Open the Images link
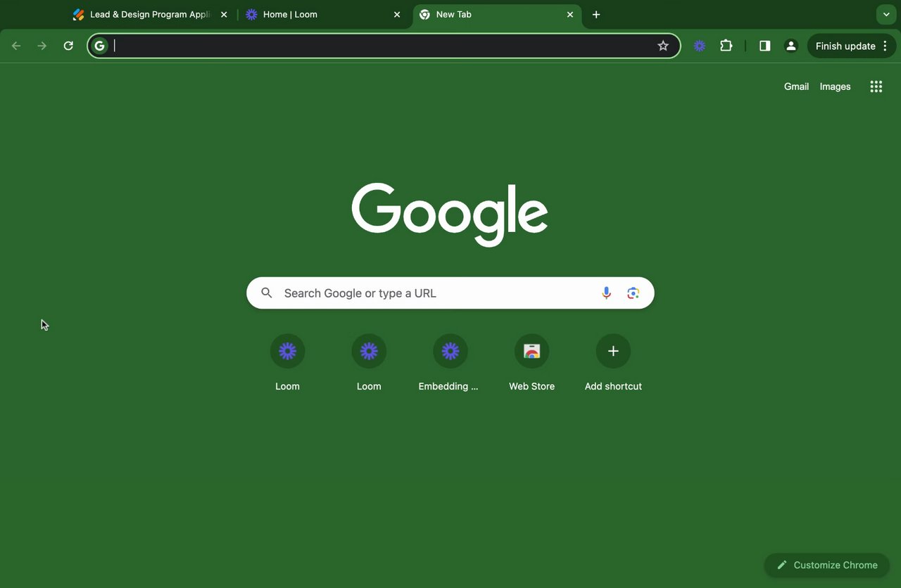The height and width of the screenshot is (588, 901). click(835, 87)
